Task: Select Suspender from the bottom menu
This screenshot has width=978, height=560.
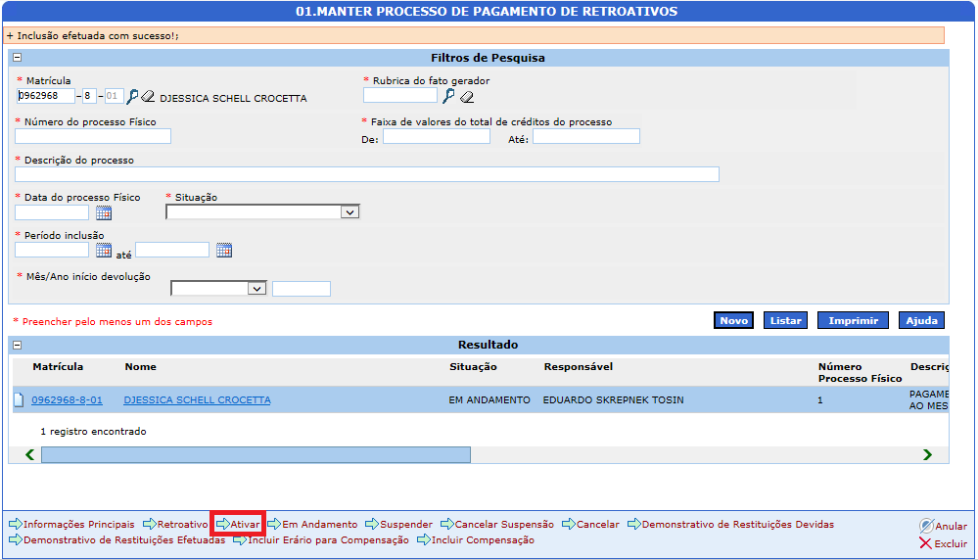Action: [x=406, y=525]
